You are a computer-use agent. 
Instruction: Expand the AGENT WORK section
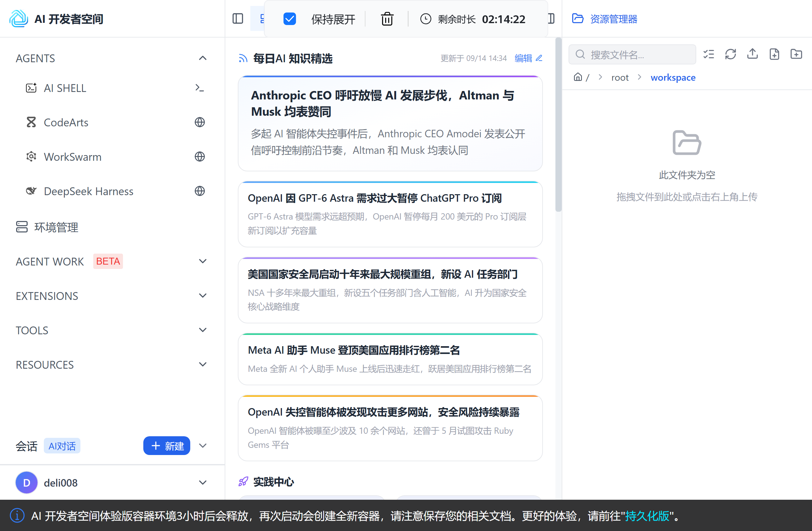click(x=202, y=261)
